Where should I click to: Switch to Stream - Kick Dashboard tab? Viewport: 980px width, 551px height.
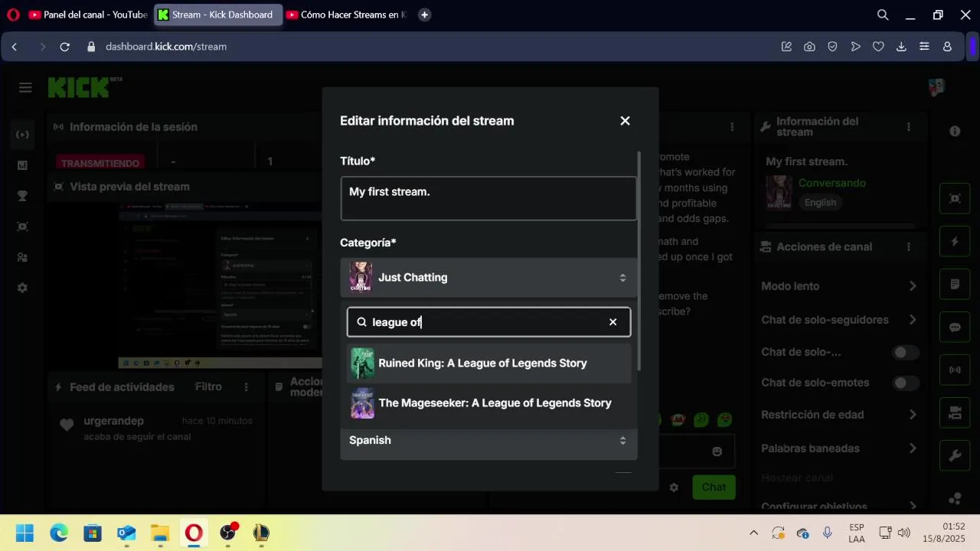click(217, 15)
